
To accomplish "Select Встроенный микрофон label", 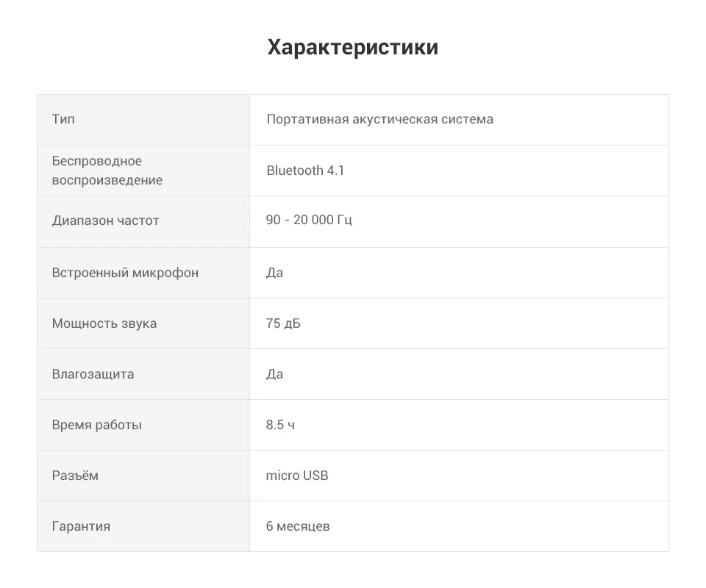I will click(125, 273).
